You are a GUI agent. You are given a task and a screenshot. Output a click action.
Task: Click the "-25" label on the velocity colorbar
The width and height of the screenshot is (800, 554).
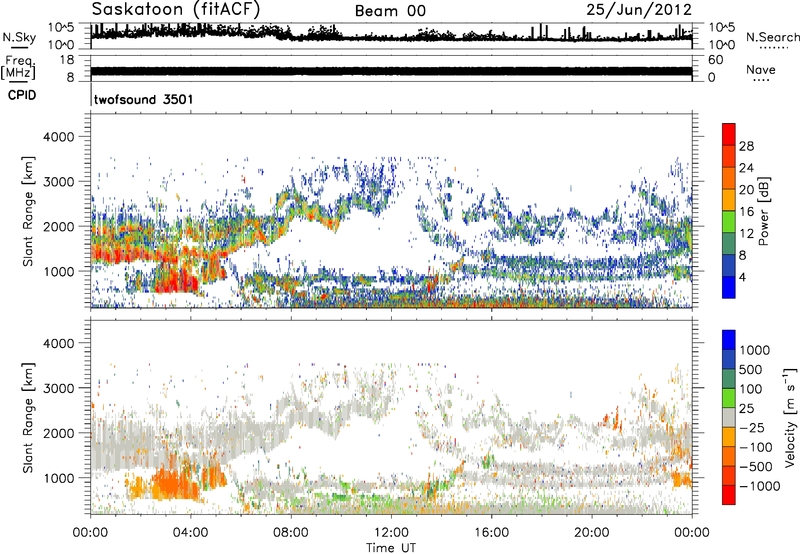coord(752,428)
